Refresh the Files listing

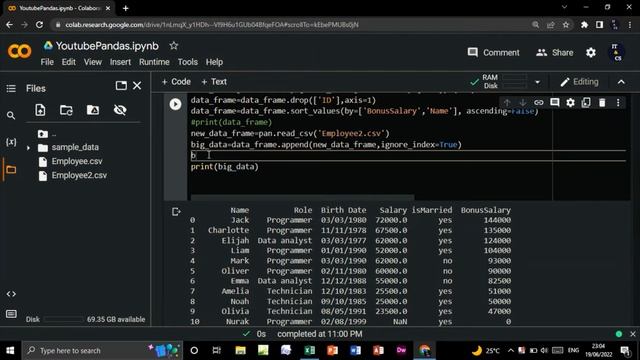[66, 110]
